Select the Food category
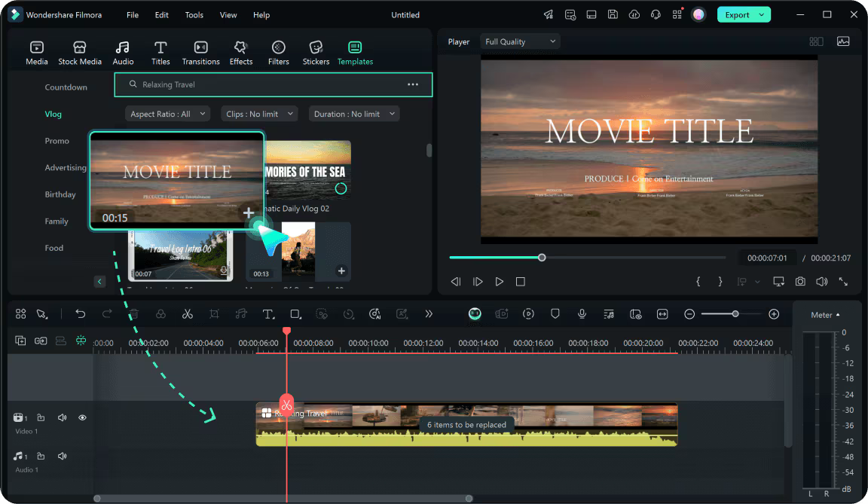The height and width of the screenshot is (504, 868). pos(53,248)
